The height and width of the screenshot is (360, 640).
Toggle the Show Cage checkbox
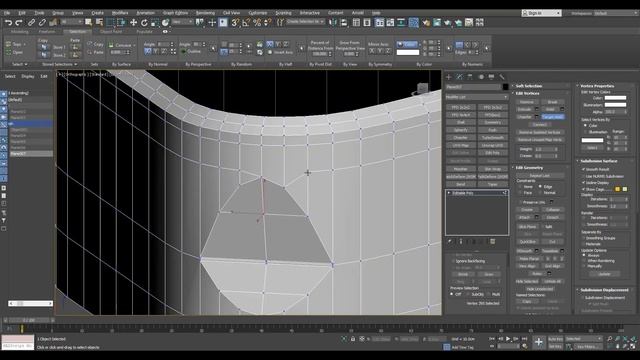click(583, 189)
